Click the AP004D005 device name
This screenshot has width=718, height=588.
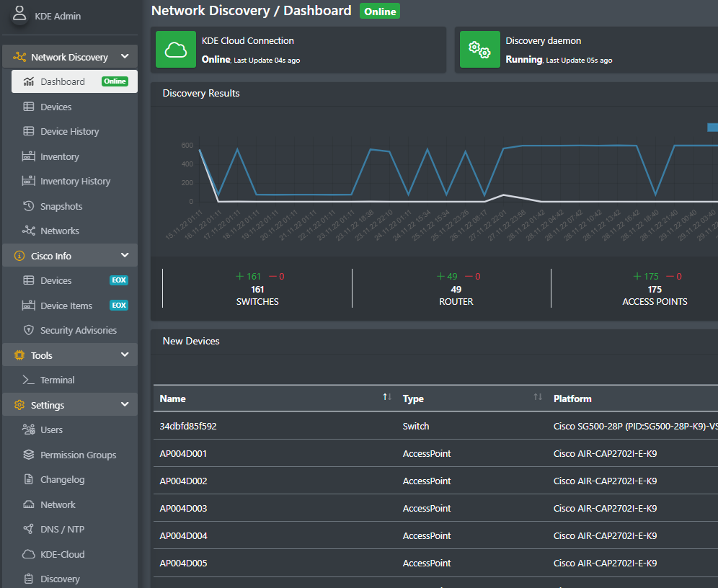[x=183, y=563]
